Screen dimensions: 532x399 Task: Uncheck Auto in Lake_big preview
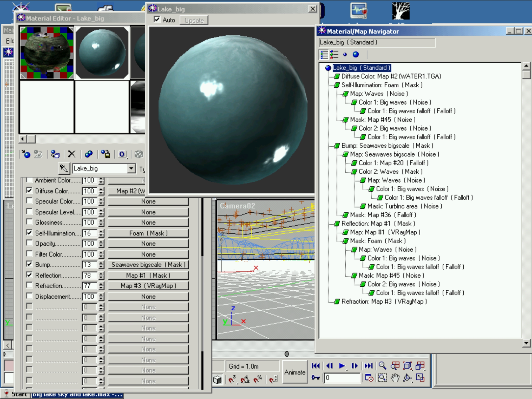tap(157, 19)
